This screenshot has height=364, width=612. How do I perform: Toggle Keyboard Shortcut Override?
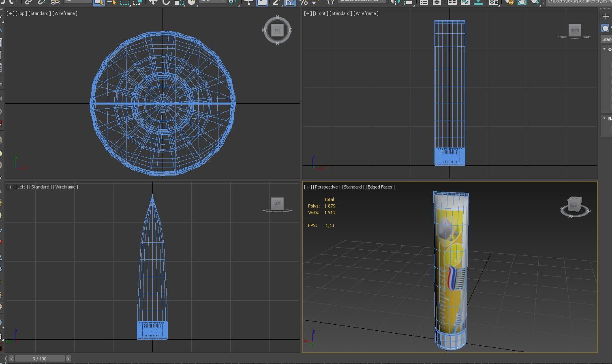coord(262,2)
